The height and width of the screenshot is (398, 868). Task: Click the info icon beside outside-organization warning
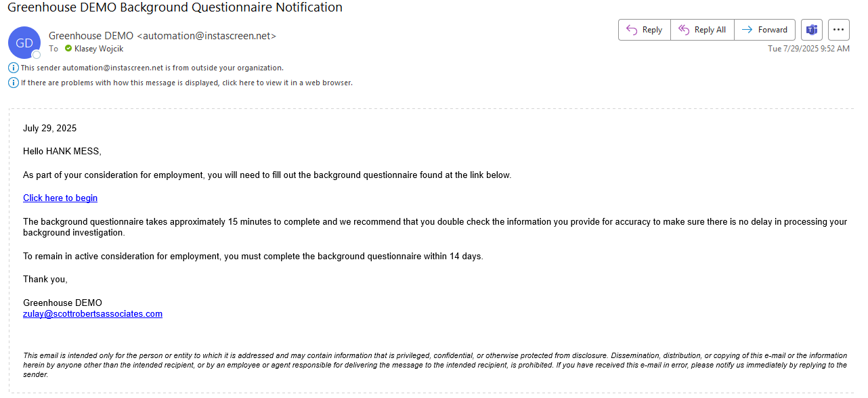[x=14, y=68]
